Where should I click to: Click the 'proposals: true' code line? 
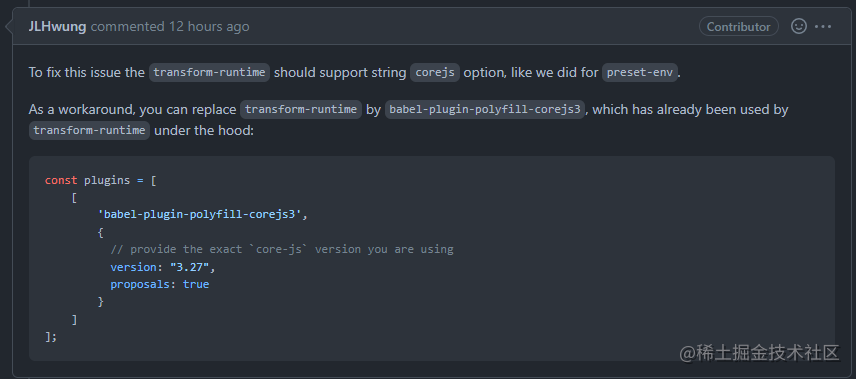click(159, 285)
